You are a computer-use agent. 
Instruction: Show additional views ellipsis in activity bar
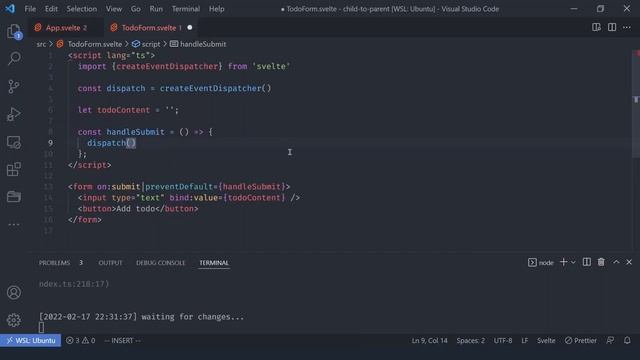pyautogui.click(x=14, y=224)
